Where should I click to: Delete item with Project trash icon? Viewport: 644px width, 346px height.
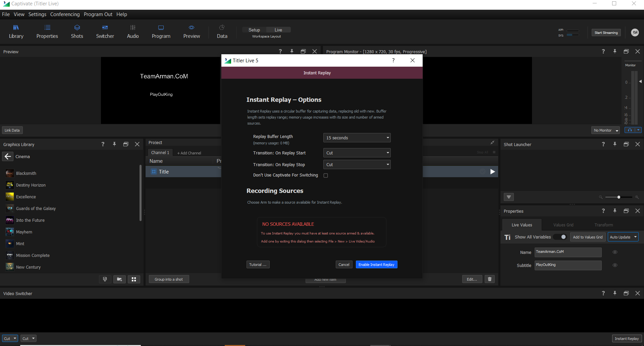coord(490,279)
